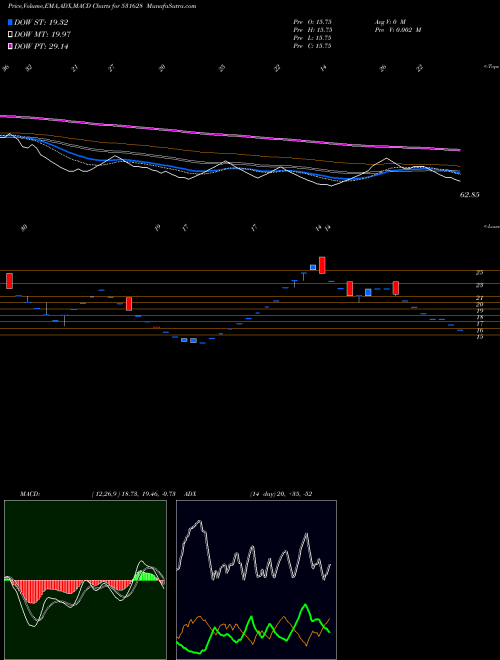This screenshot has height=660, width=500.
Task: Click the 'Pre V: 0.002 M' text
Action: [397, 30]
